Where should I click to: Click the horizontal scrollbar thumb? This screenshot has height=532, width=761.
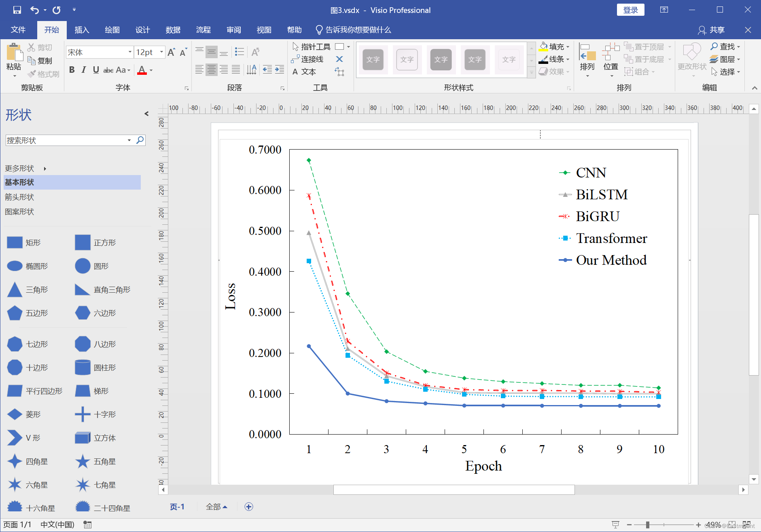coord(454,490)
